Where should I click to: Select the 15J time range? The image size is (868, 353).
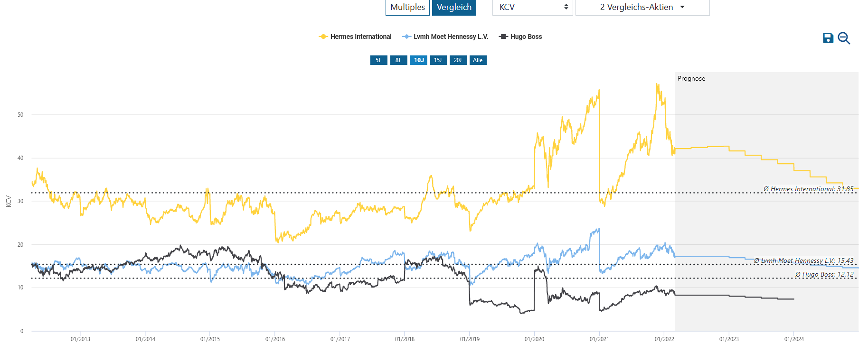pyautogui.click(x=438, y=60)
